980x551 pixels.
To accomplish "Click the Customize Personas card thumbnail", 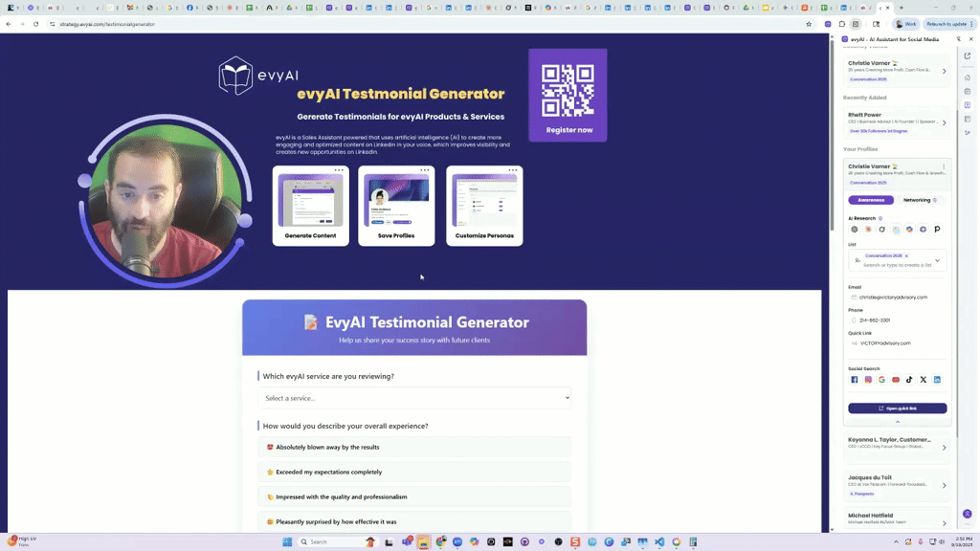I will pos(484,201).
